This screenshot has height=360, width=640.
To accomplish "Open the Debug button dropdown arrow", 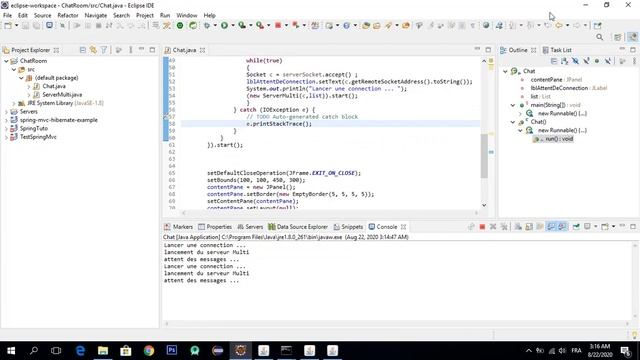I will pos(215,25).
